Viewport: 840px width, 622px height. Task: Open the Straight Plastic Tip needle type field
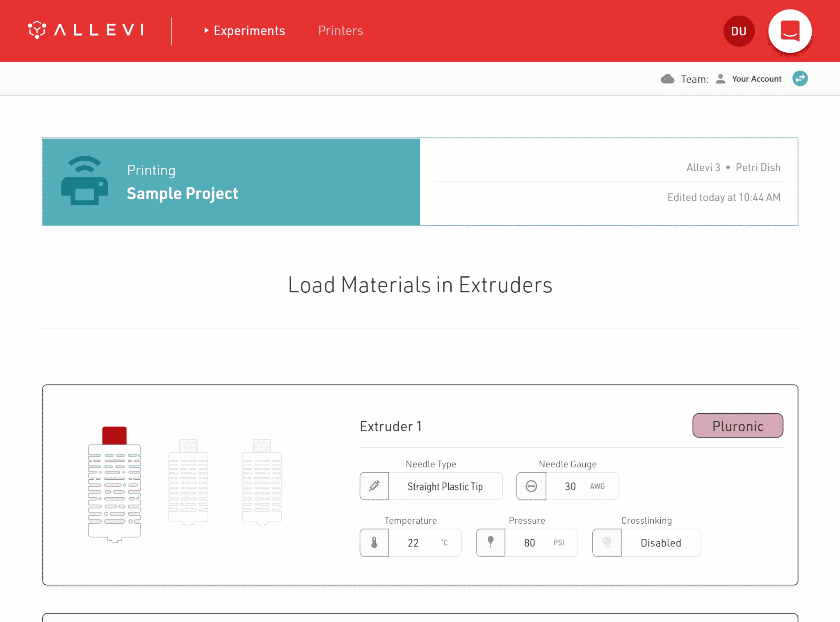pyautogui.click(x=445, y=486)
